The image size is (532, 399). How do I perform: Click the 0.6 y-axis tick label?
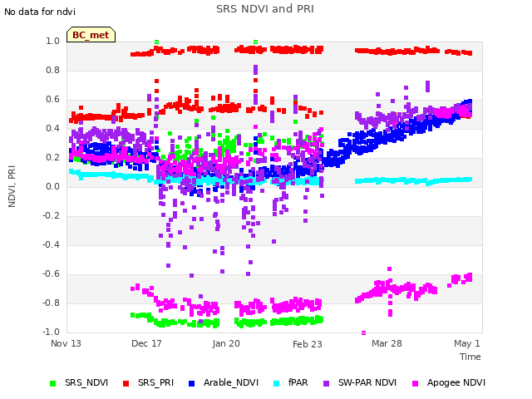(52, 100)
